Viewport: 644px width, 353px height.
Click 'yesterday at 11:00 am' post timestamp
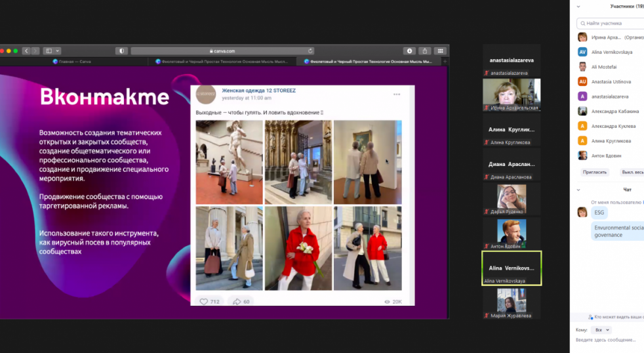click(x=247, y=98)
